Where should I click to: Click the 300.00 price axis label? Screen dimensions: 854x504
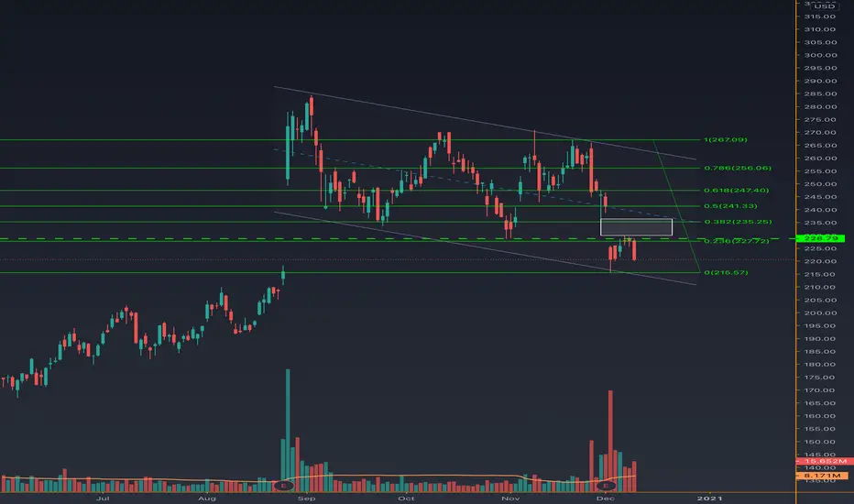pos(820,55)
